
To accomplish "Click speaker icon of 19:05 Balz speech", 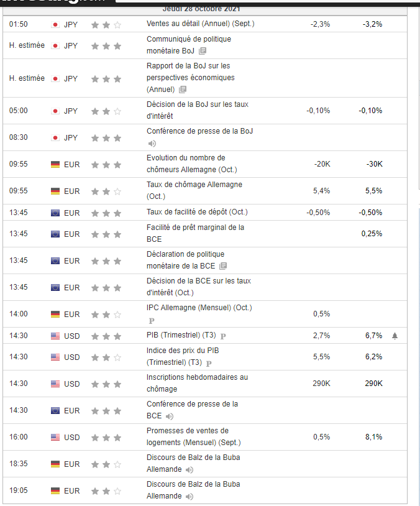I will coord(189,497).
